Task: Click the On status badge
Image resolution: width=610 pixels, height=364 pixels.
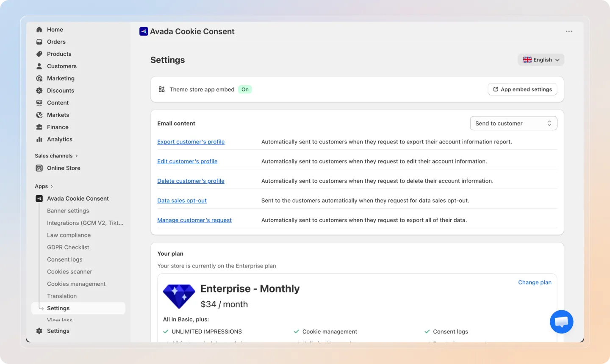Action: coord(245,89)
